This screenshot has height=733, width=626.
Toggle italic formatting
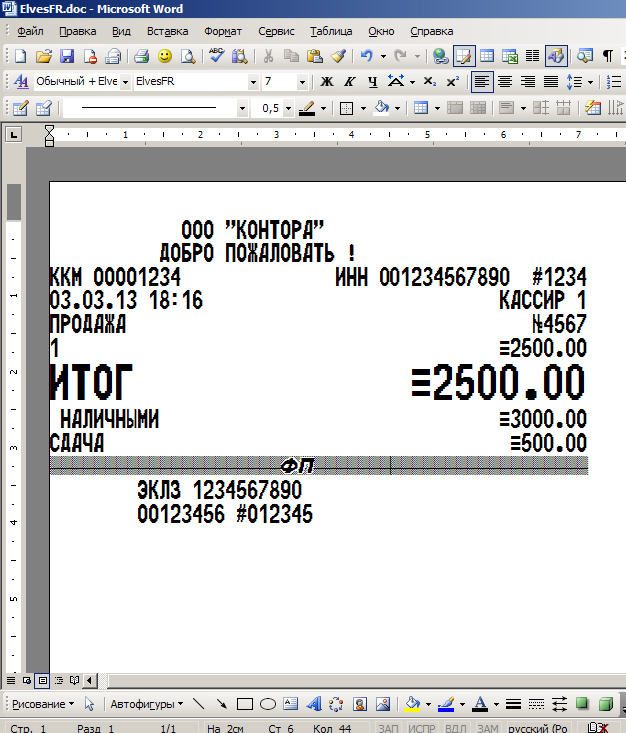coord(350,82)
